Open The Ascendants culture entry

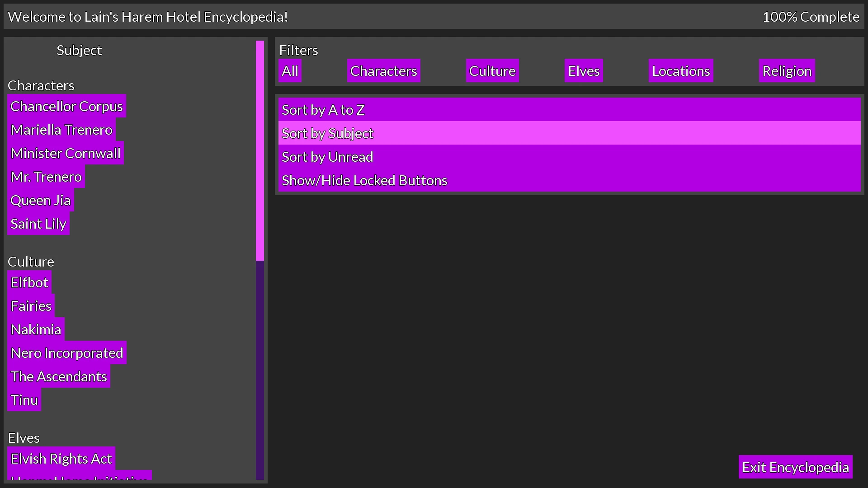58,376
